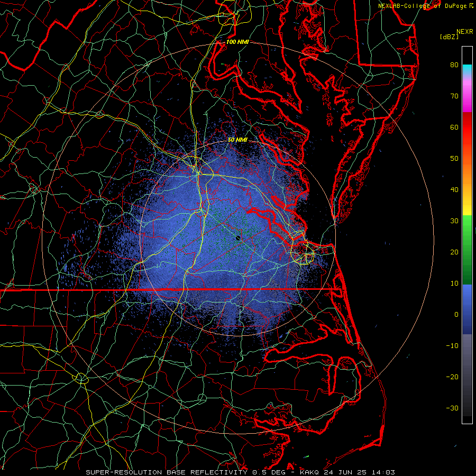Click the black radar site marker at center
Image resolution: width=476 pixels, height=476 pixels.
238,238
